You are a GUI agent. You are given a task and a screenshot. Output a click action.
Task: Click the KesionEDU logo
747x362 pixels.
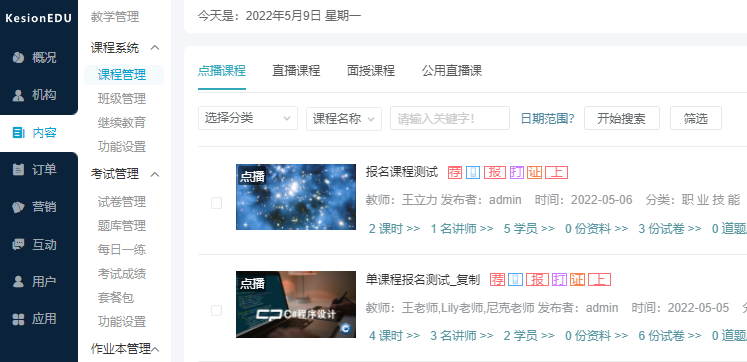(x=39, y=19)
